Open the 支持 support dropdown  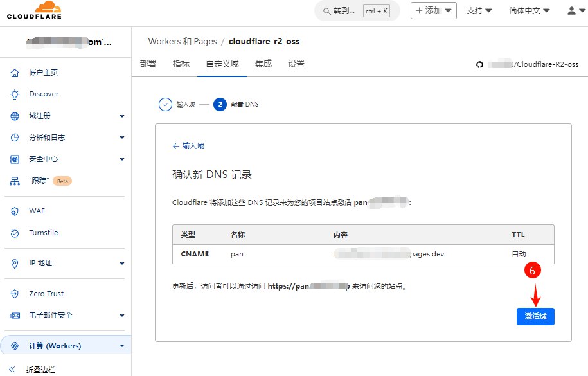pyautogui.click(x=479, y=11)
